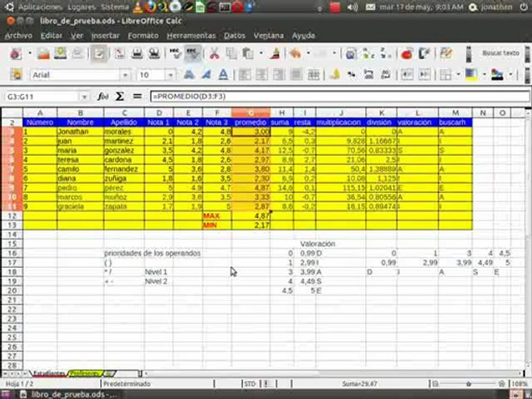
Task: Toggle Justified alignment
Action: (296, 74)
